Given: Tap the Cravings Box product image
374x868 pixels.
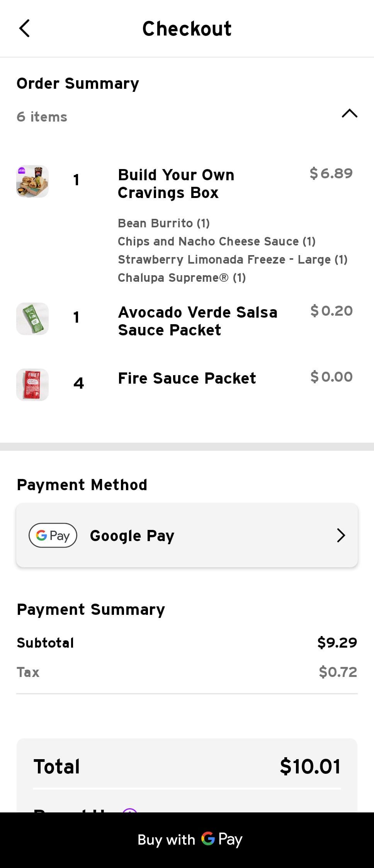Looking at the screenshot, I should (x=32, y=181).
